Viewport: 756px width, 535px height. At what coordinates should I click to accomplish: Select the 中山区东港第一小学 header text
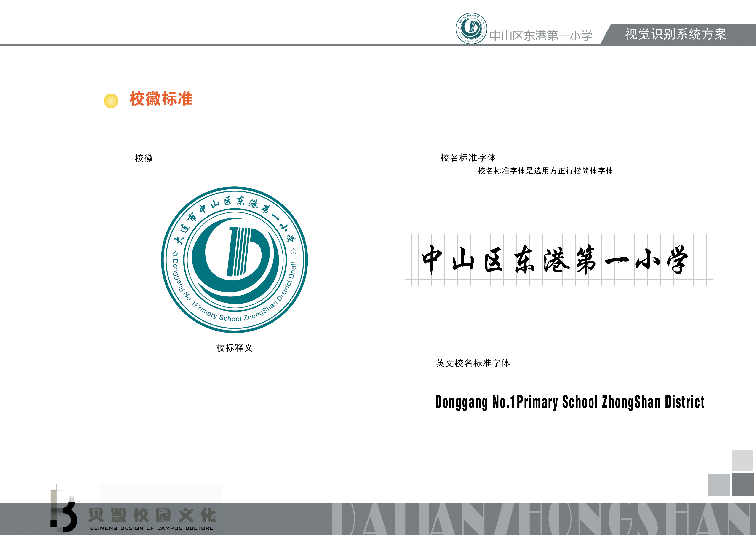coord(541,36)
